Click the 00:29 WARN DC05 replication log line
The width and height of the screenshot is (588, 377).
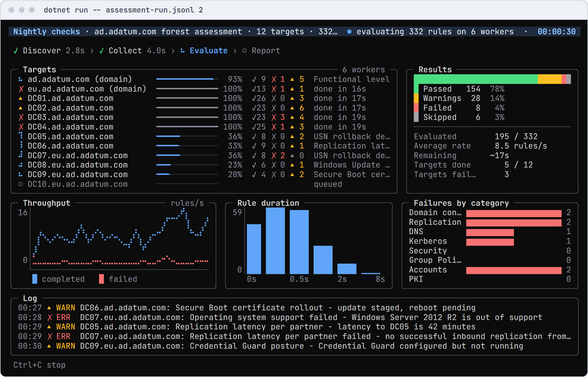tap(247, 327)
